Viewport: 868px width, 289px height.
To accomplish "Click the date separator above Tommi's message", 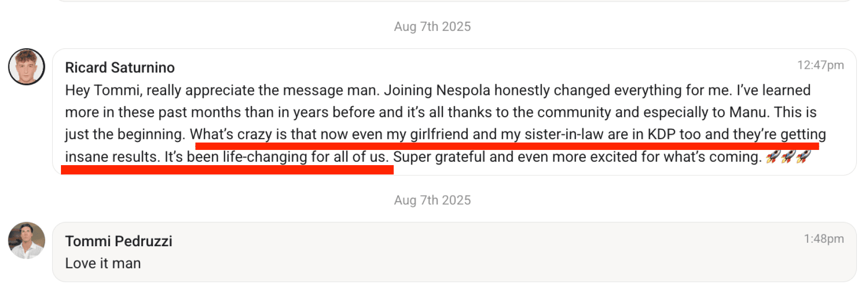I will pos(432,200).
